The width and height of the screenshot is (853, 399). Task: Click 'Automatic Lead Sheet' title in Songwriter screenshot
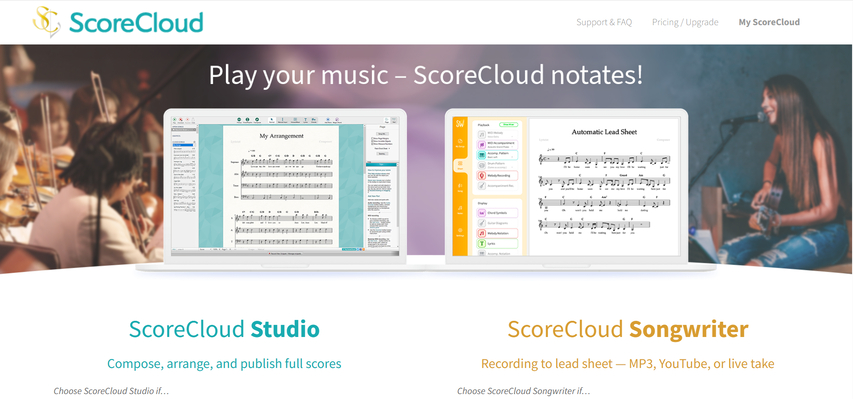point(604,132)
